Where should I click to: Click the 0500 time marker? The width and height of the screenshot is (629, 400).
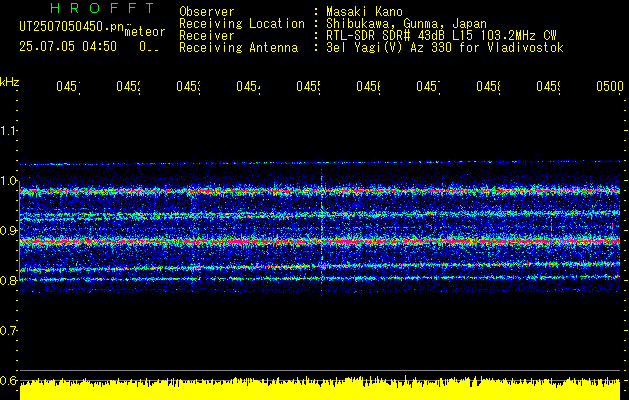pyautogui.click(x=610, y=86)
